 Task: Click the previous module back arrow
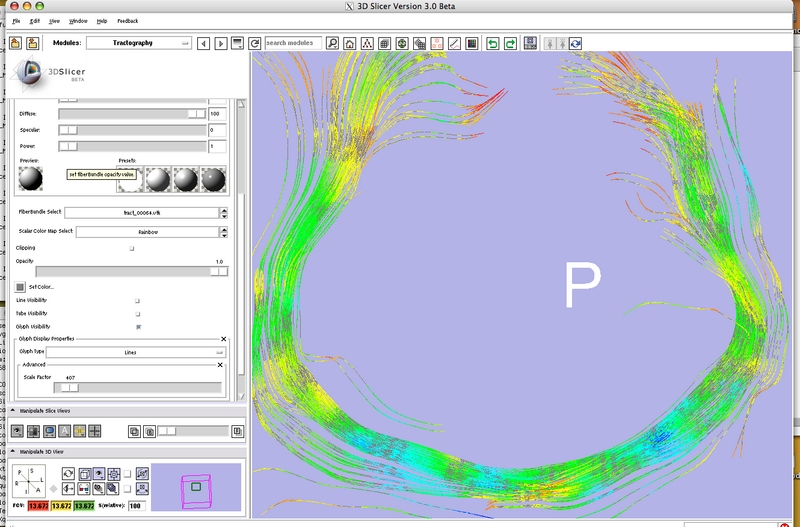203,44
